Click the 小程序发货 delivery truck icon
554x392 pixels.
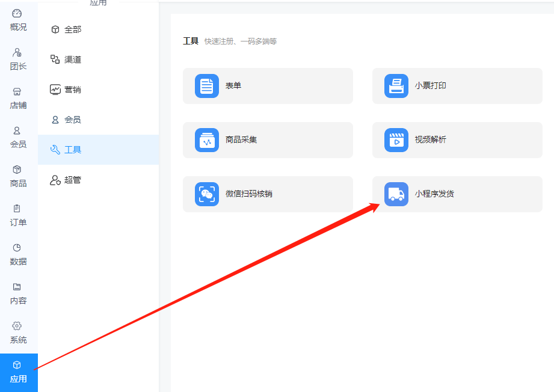point(396,194)
